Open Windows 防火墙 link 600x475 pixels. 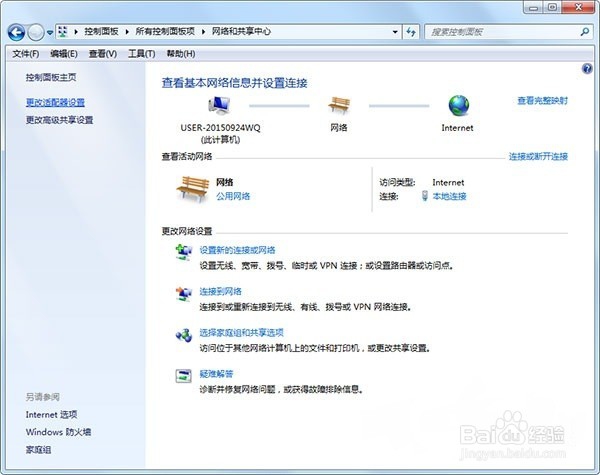(x=58, y=432)
